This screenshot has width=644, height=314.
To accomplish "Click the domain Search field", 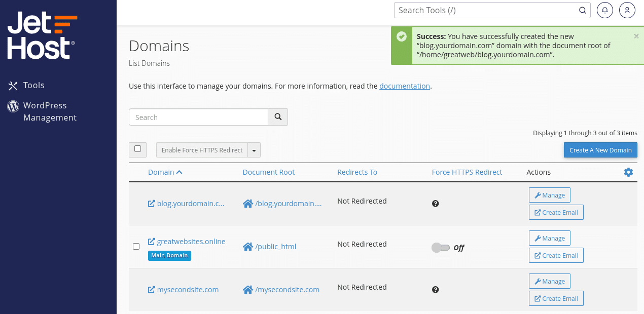I will [198, 117].
